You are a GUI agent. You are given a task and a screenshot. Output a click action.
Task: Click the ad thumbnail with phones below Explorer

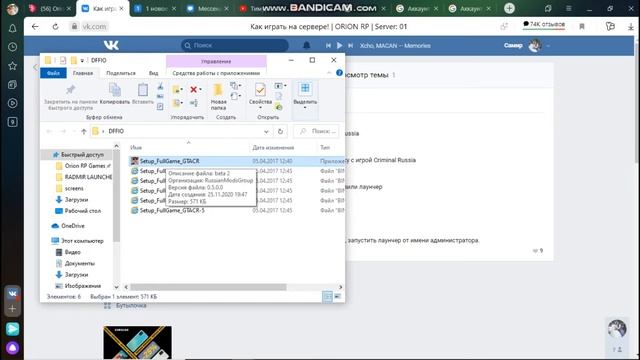click(x=138, y=342)
